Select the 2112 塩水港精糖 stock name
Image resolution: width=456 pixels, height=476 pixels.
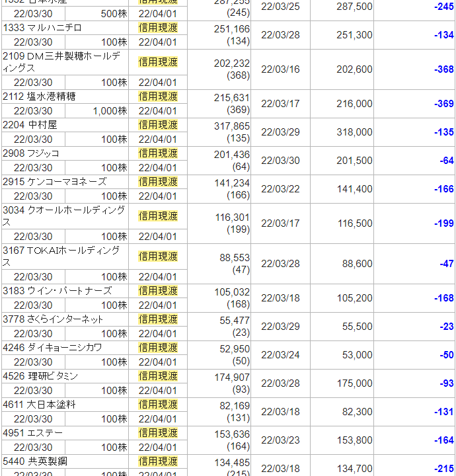39,97
